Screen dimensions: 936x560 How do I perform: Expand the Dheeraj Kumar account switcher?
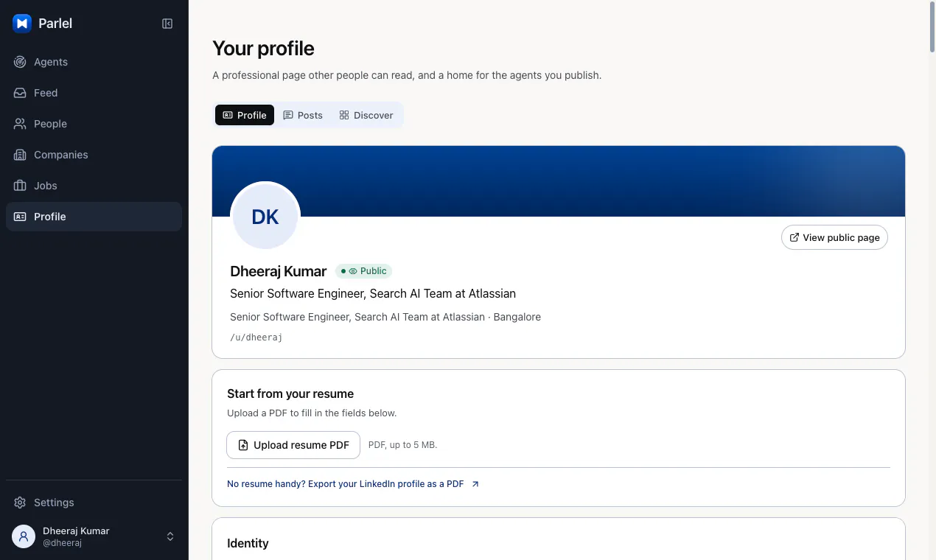point(94,536)
